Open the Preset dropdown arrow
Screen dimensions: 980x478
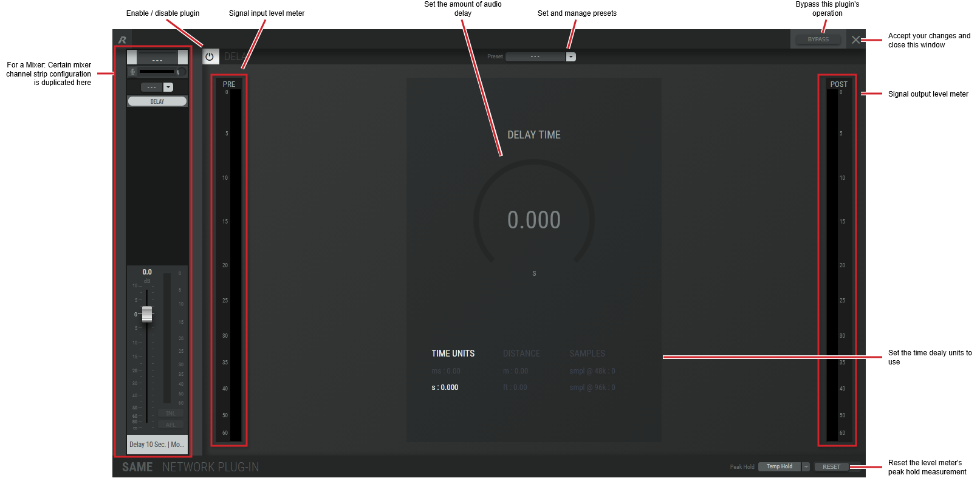[571, 56]
